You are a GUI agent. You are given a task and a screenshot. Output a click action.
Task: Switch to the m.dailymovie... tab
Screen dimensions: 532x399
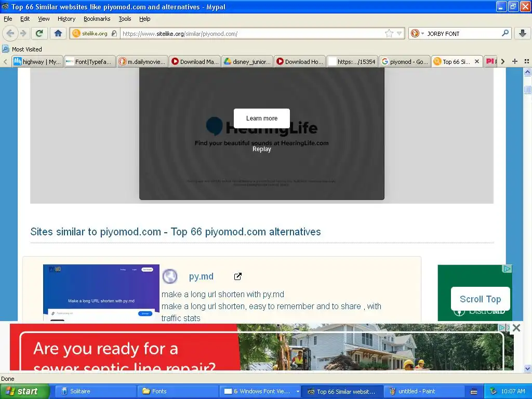point(142,61)
